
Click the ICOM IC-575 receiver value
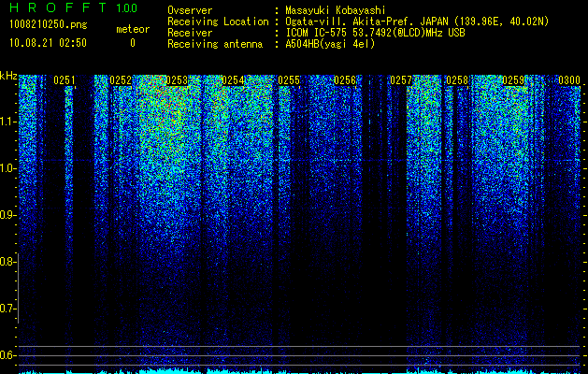pyautogui.click(x=375, y=33)
